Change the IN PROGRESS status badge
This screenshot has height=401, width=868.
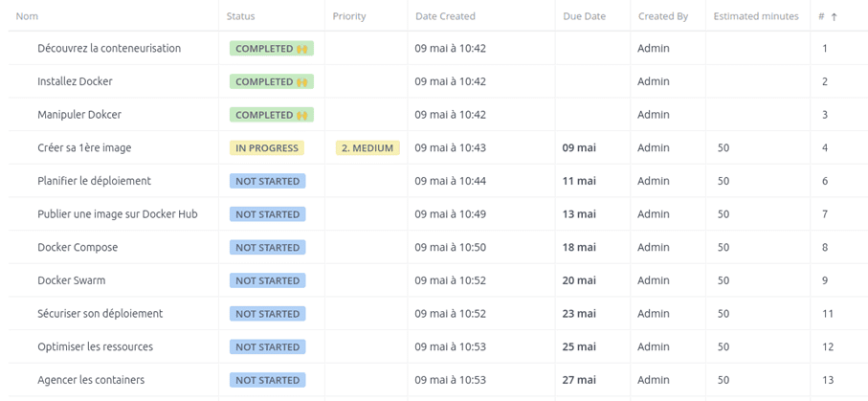click(x=267, y=148)
